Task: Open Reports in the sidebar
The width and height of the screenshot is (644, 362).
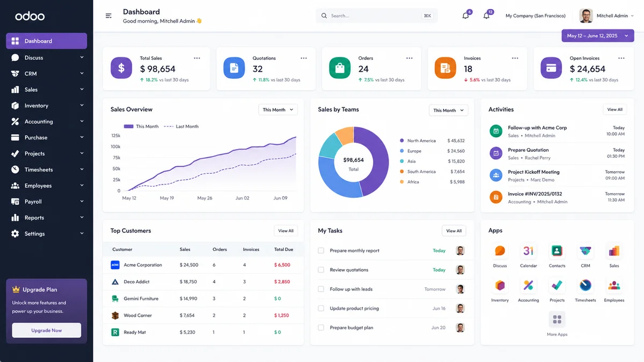Action: point(46,218)
